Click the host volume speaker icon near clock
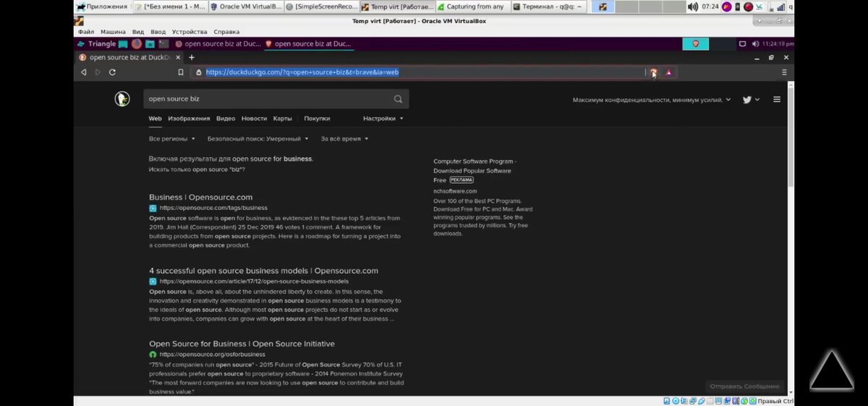The width and height of the screenshot is (868, 406). [694, 7]
